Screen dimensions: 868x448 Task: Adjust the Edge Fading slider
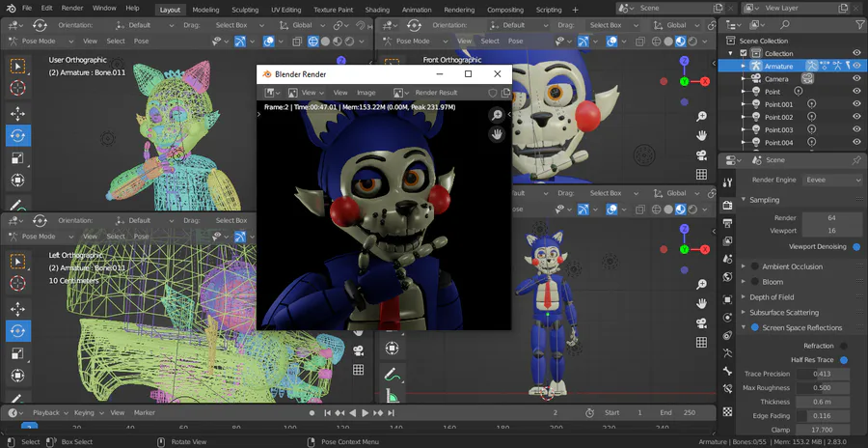825,416
